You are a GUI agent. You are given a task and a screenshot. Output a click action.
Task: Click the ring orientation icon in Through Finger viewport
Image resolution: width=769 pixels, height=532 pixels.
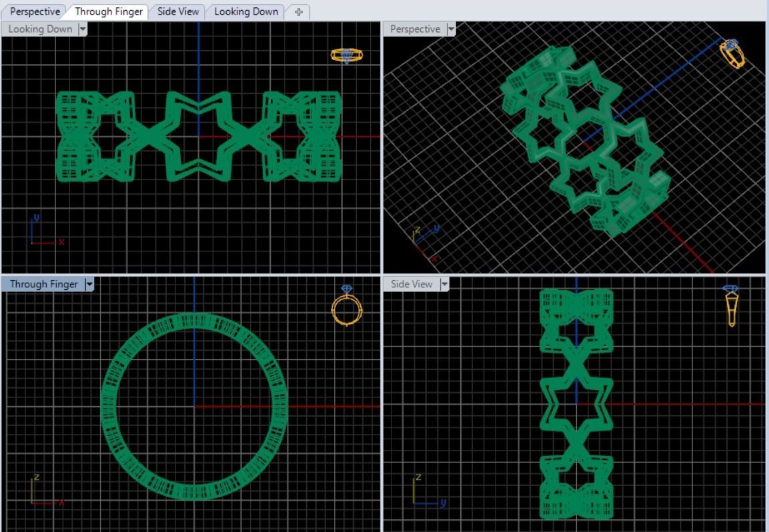click(347, 305)
